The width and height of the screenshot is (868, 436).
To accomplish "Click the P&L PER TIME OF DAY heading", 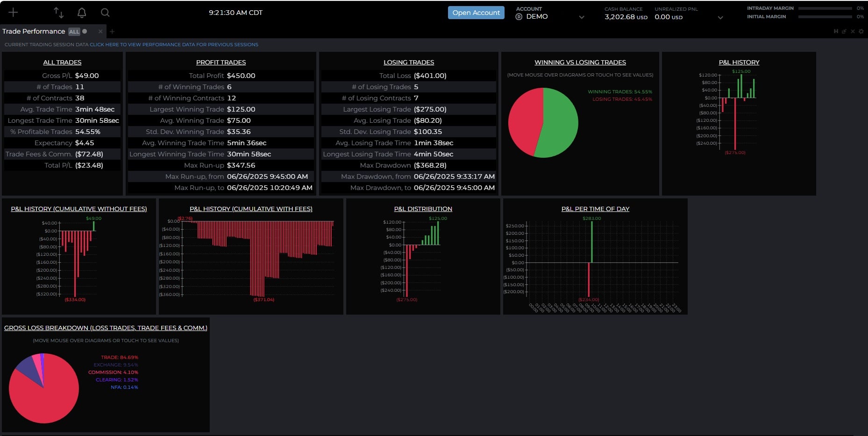I will 595,209.
